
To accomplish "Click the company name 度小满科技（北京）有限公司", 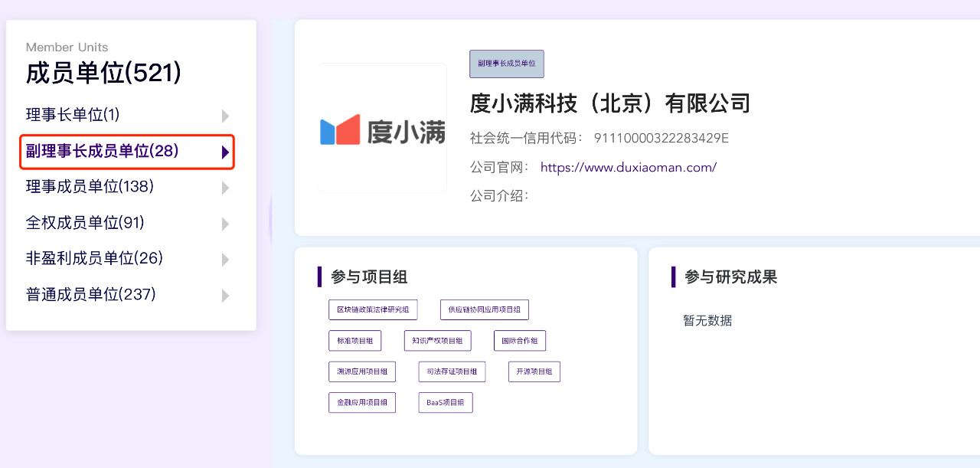I will pyautogui.click(x=610, y=103).
